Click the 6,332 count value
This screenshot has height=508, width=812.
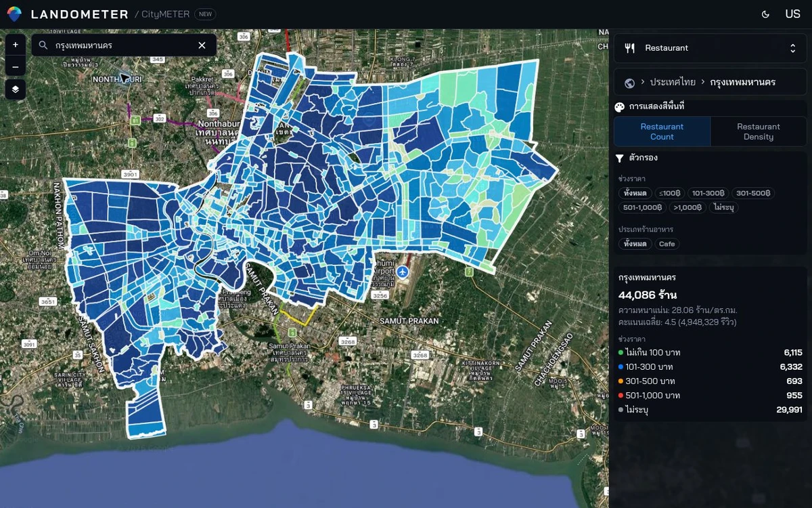coord(791,367)
